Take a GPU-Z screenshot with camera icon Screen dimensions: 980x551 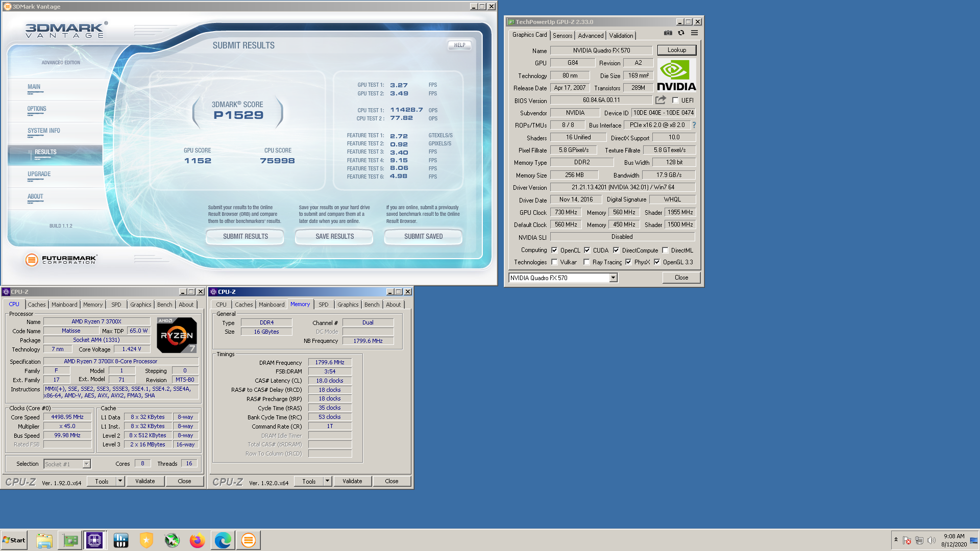pos(668,33)
